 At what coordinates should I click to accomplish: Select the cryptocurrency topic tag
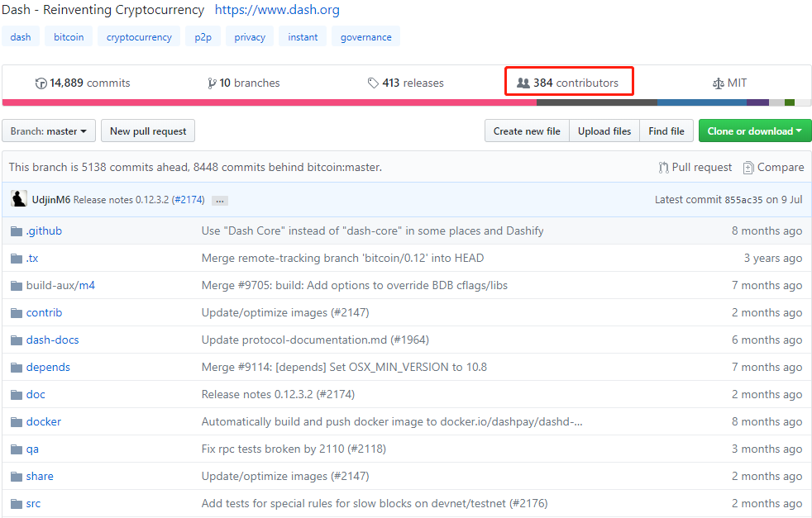pyautogui.click(x=139, y=36)
